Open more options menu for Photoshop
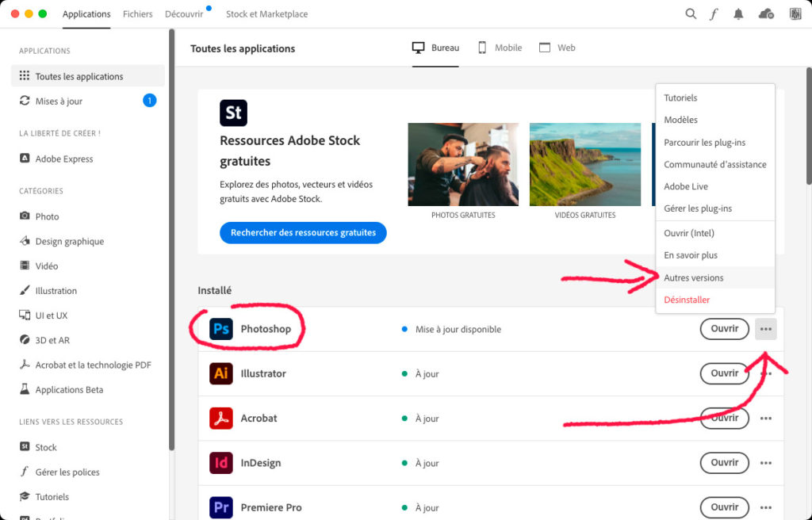This screenshot has height=520, width=812. 766,329
